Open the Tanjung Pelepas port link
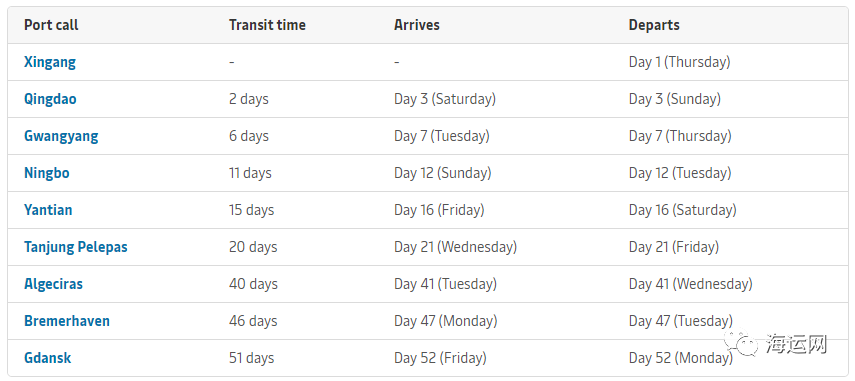 [76, 247]
